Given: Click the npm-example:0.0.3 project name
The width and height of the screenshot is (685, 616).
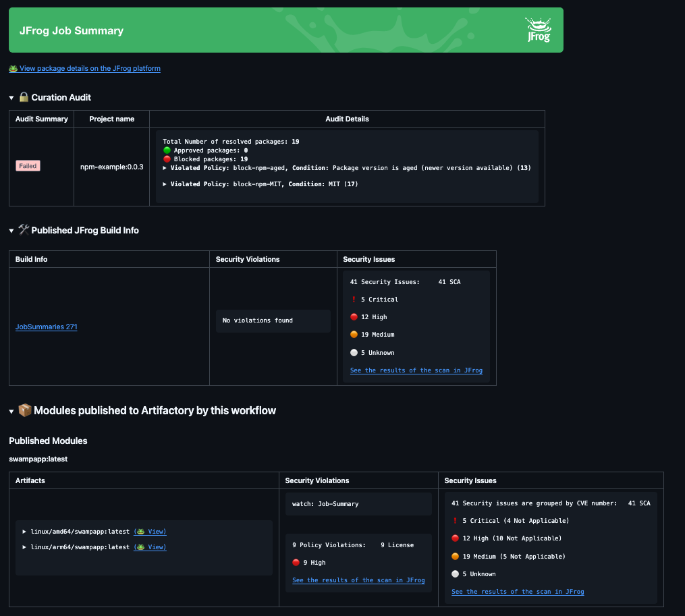Looking at the screenshot, I should pos(112,167).
